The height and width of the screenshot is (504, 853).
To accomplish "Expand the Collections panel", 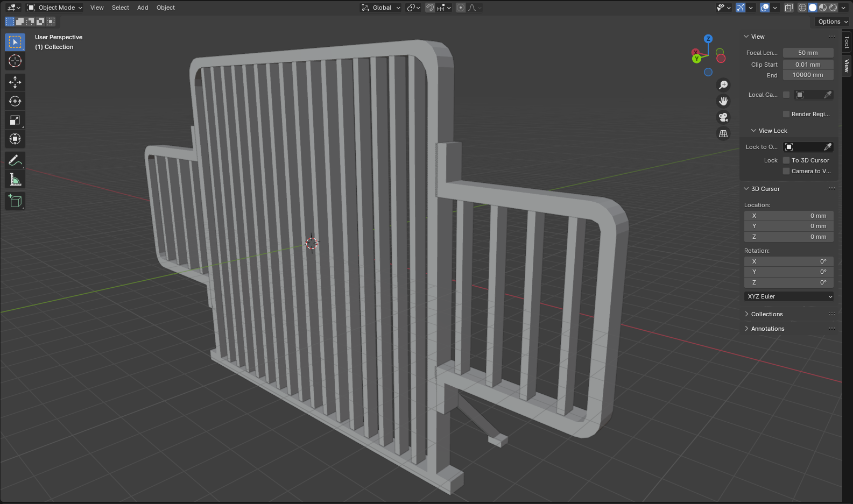I will point(767,314).
